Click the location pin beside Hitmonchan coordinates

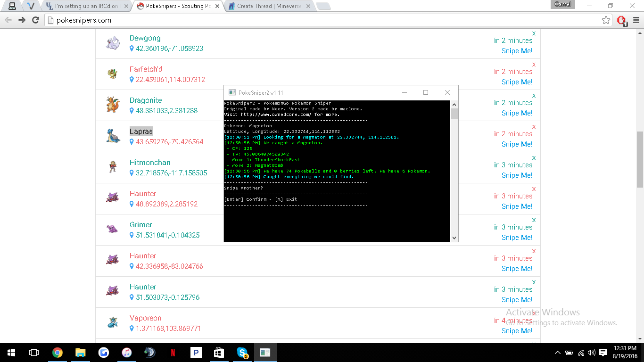pos(132,173)
